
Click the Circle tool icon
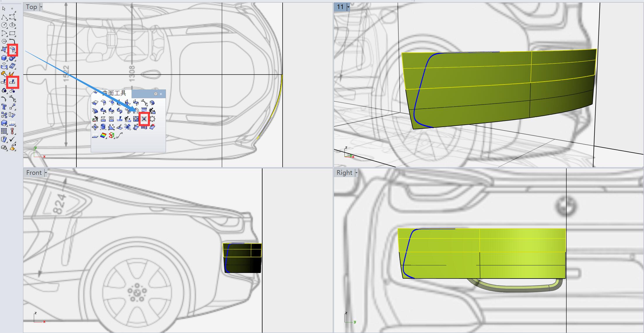click(4, 25)
